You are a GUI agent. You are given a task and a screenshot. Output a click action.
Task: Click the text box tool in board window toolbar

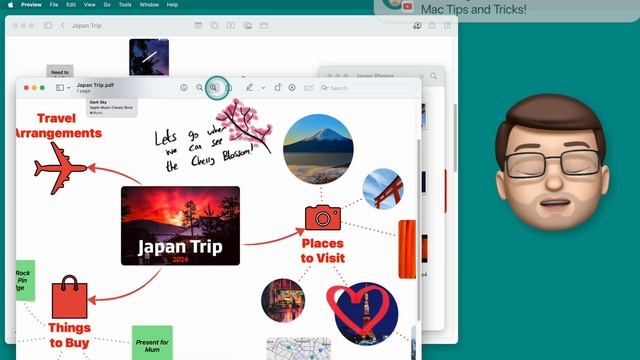231,25
